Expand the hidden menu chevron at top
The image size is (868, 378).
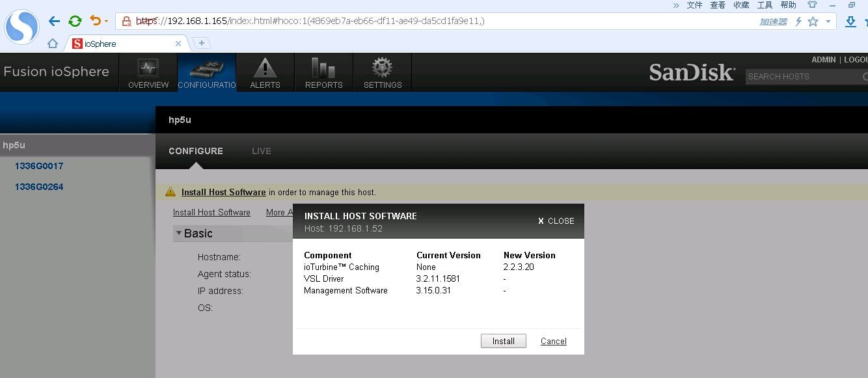(x=676, y=5)
